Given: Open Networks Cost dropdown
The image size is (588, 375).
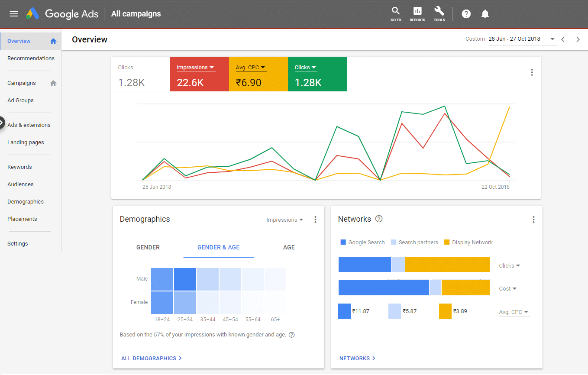Looking at the screenshot, I should [x=508, y=289].
